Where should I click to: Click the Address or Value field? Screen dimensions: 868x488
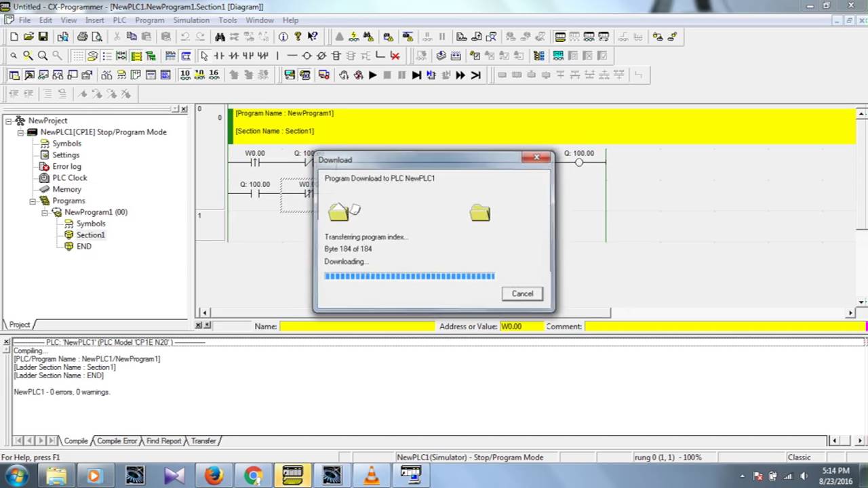point(521,327)
